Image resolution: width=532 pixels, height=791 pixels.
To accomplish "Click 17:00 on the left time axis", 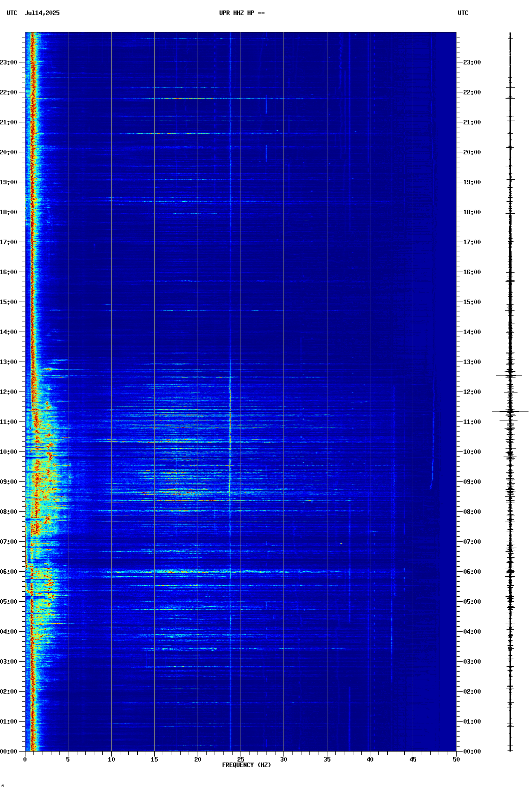I will pyautogui.click(x=8, y=242).
